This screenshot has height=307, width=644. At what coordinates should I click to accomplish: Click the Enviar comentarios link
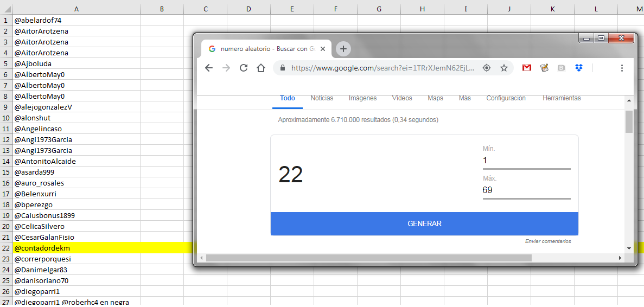548,241
